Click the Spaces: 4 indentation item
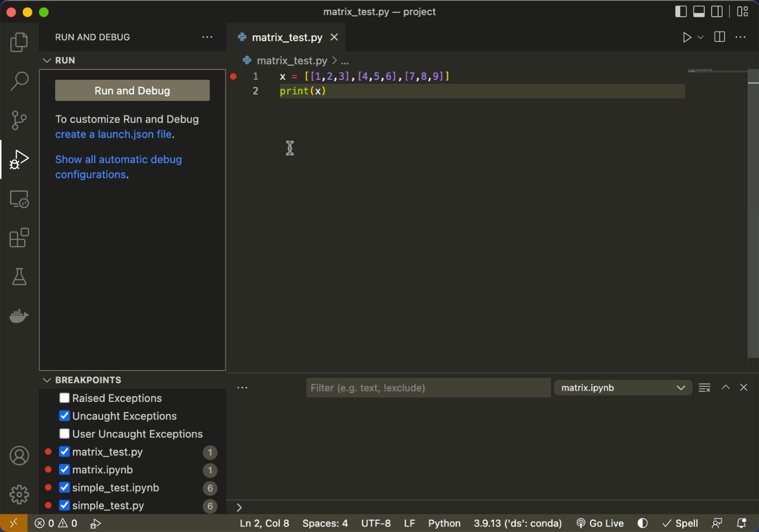The height and width of the screenshot is (532, 759). pos(325,523)
